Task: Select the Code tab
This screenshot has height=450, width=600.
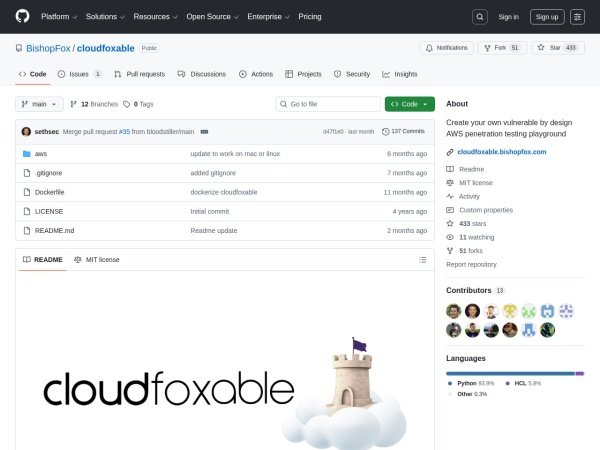Action: 33,74
